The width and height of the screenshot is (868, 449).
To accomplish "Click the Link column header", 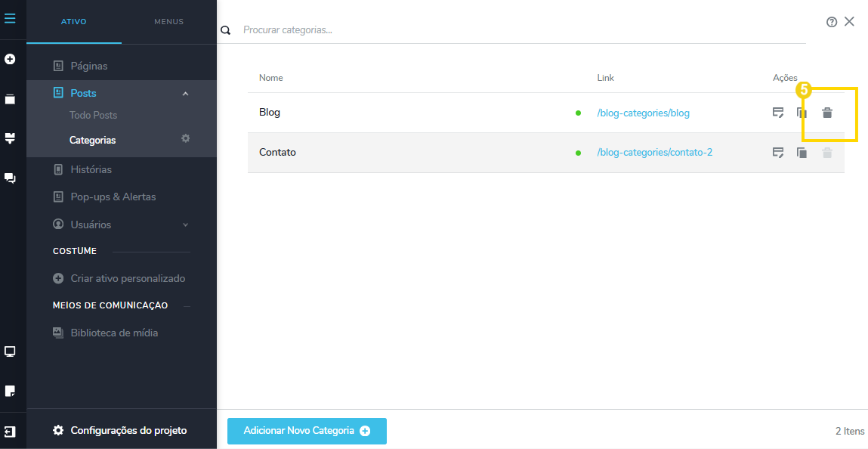I will coord(606,78).
